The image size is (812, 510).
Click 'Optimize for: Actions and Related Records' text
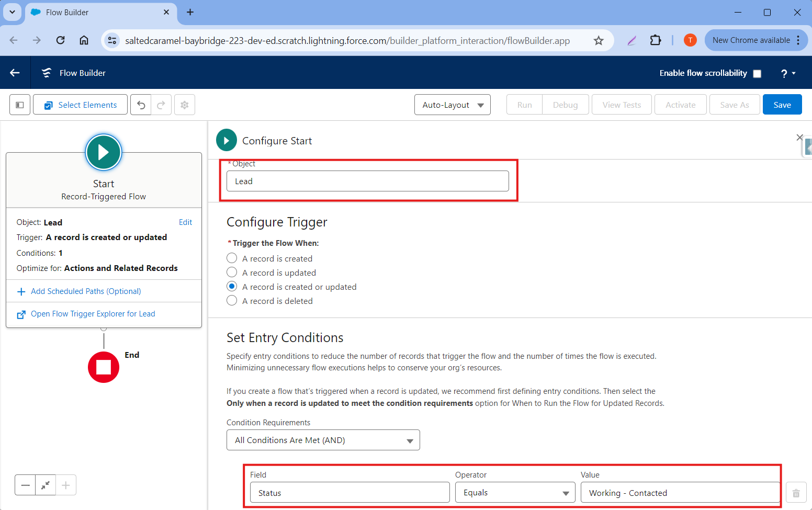pyautogui.click(x=97, y=268)
